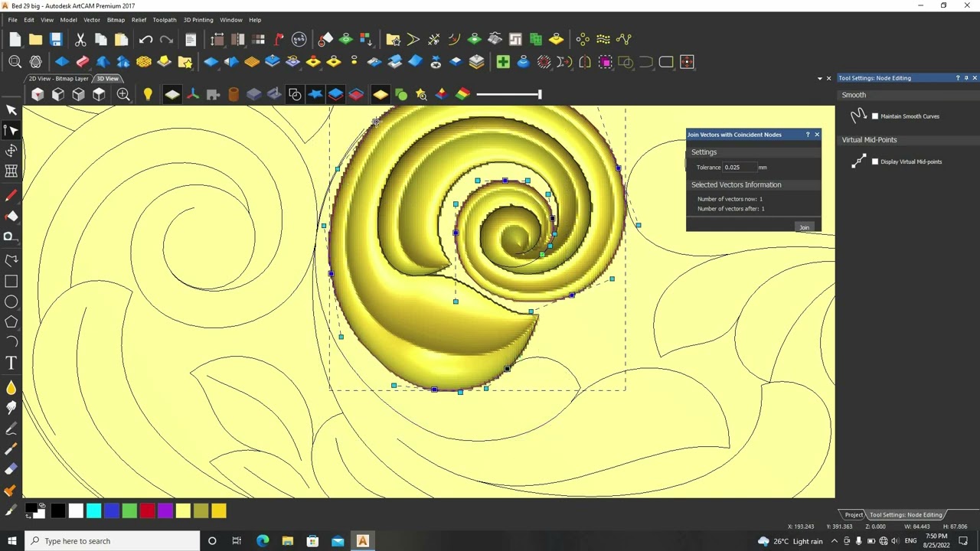Switch to the Project tab at bottom

854,515
